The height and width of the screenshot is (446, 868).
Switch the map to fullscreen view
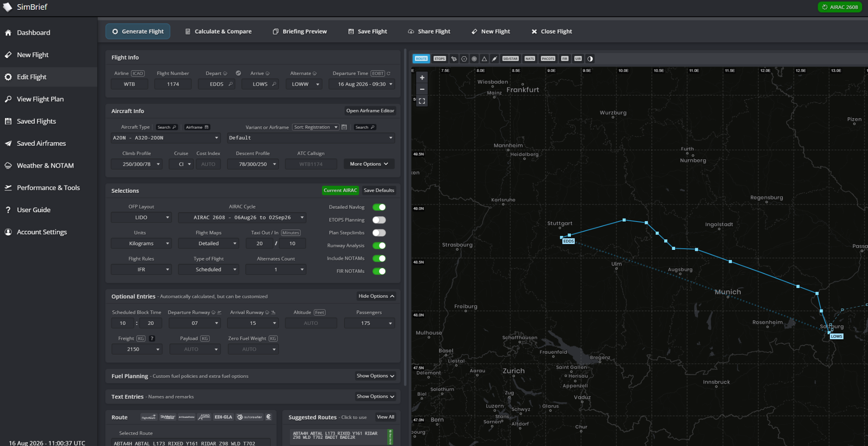coord(422,101)
